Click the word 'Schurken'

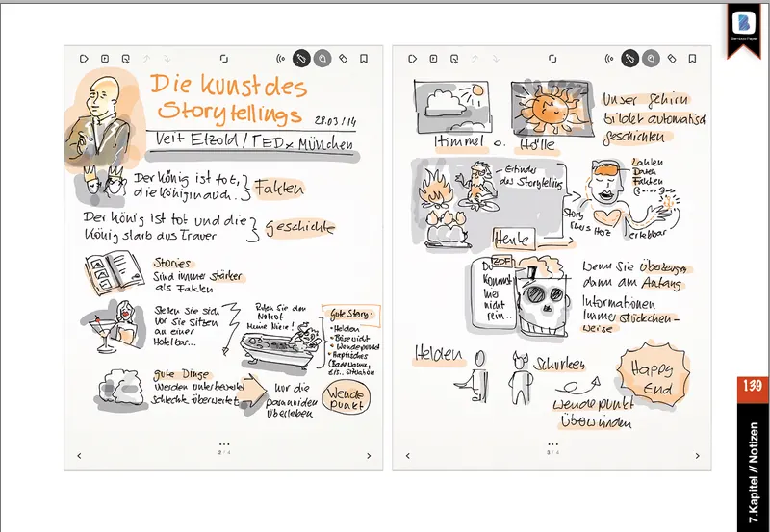(559, 365)
